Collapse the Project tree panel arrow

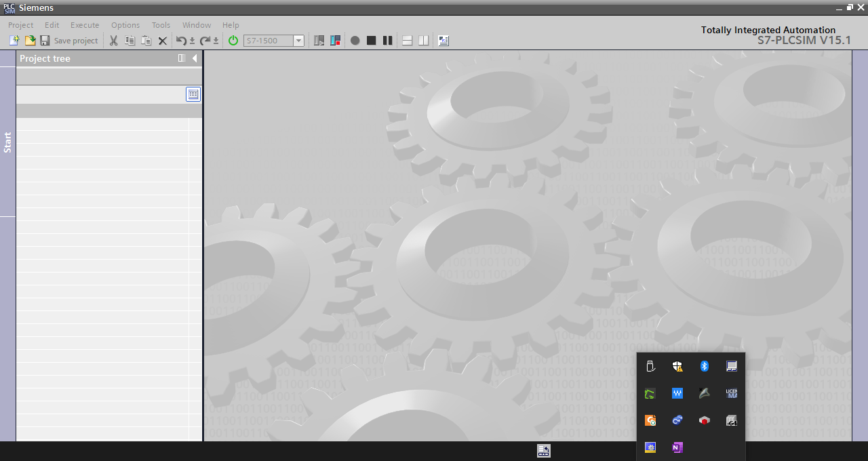(195, 58)
